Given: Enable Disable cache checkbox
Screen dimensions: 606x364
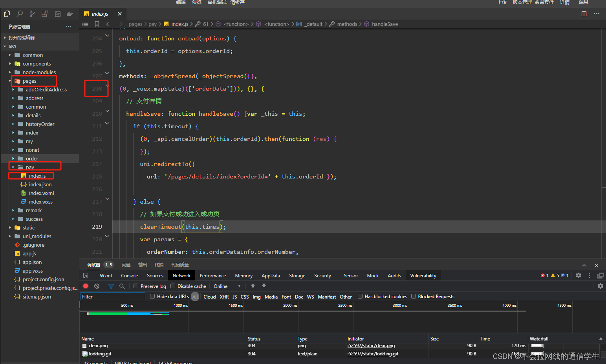Looking at the screenshot, I should (173, 286).
